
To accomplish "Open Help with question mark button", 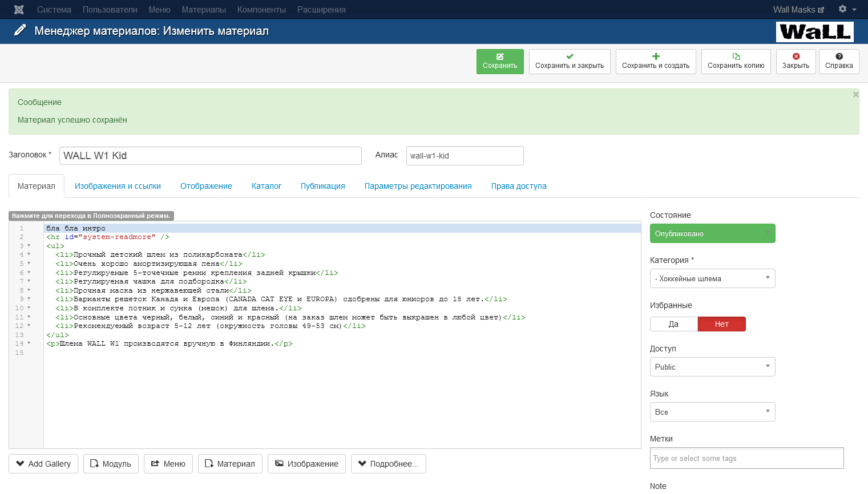I will 838,61.
